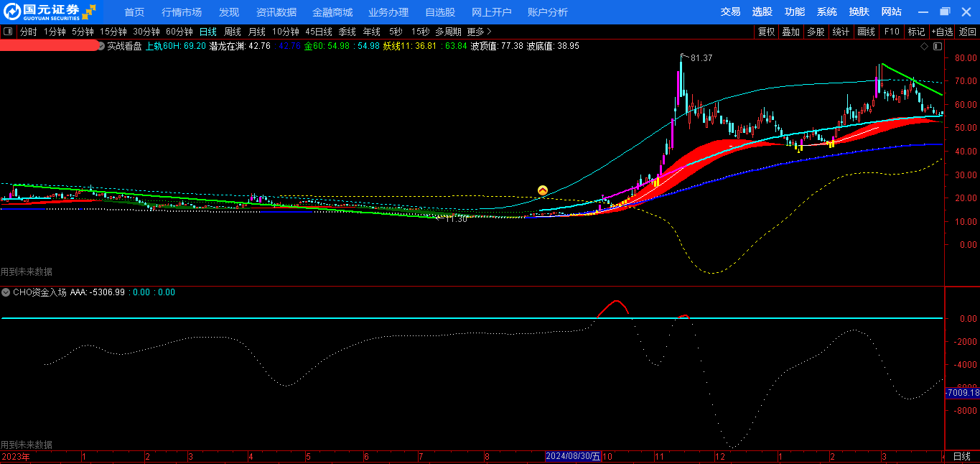This screenshot has width=980, height=464.
Task: Switch to 1分钟 period
Action: point(55,32)
